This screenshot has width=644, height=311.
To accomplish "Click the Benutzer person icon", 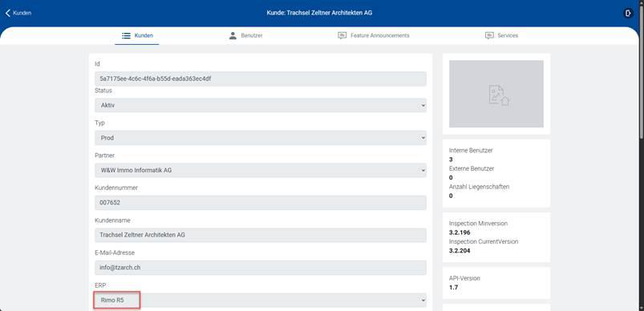I will coord(233,35).
